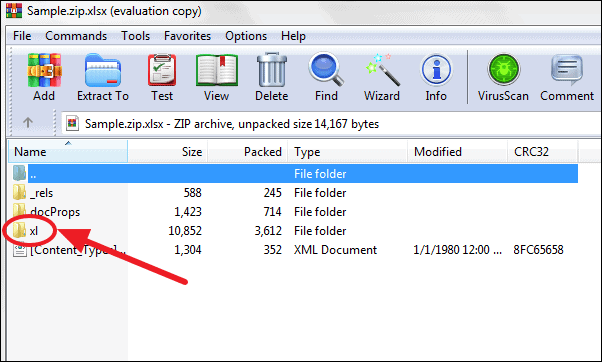The width and height of the screenshot is (602, 362).
Task: Start the Wizard wand tool
Action: click(x=382, y=77)
